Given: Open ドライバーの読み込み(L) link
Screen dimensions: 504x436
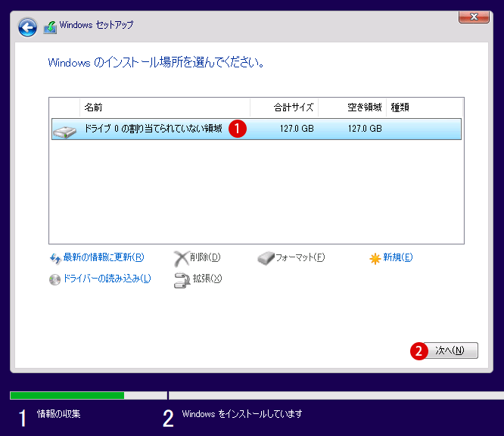Looking at the screenshot, I should point(107,279).
